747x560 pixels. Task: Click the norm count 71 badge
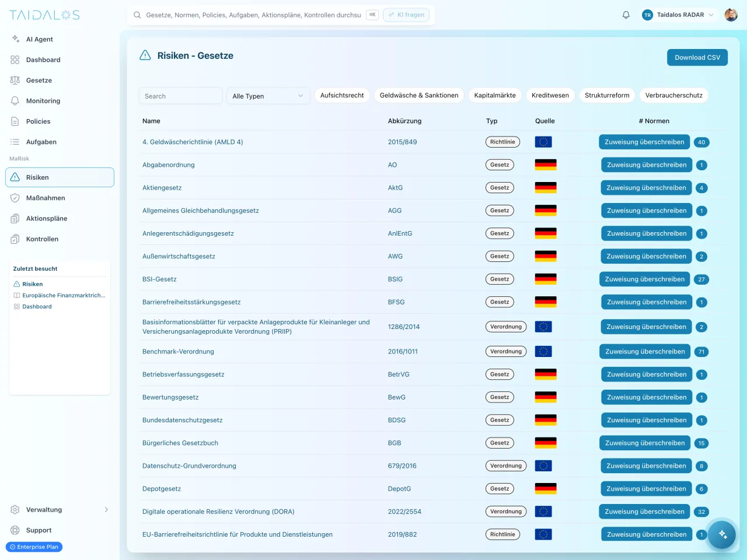click(x=701, y=352)
